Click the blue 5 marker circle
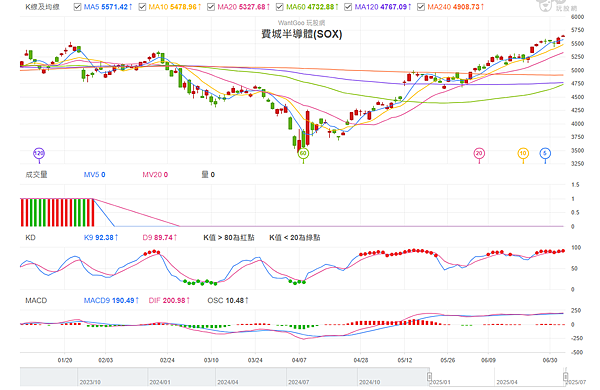This screenshot has height=390, width=600. (x=545, y=153)
